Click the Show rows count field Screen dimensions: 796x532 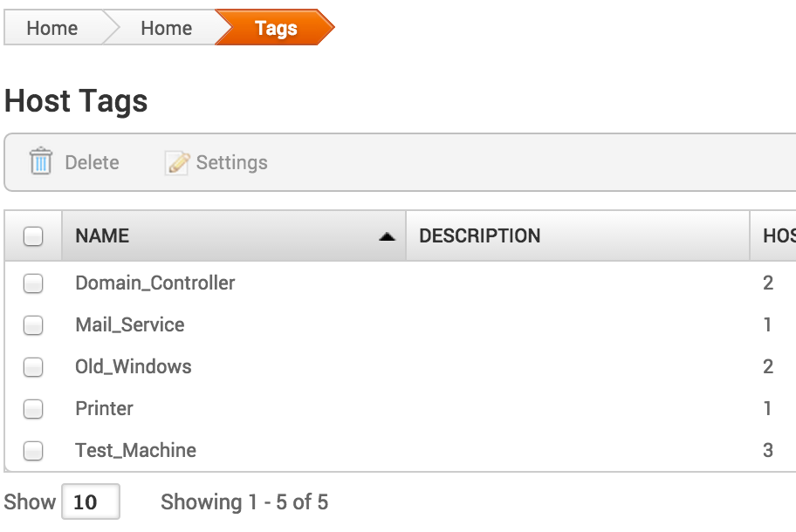[90, 502]
